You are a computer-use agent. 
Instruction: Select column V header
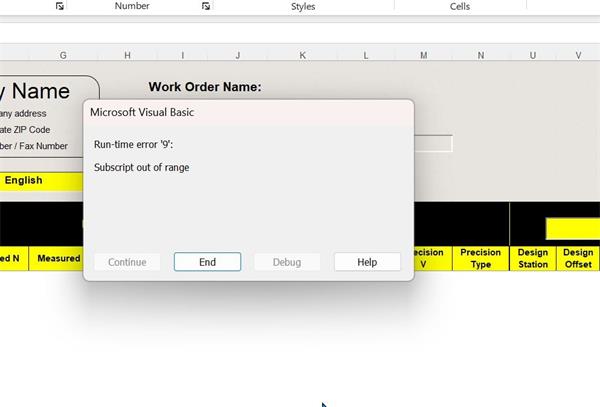pos(578,55)
